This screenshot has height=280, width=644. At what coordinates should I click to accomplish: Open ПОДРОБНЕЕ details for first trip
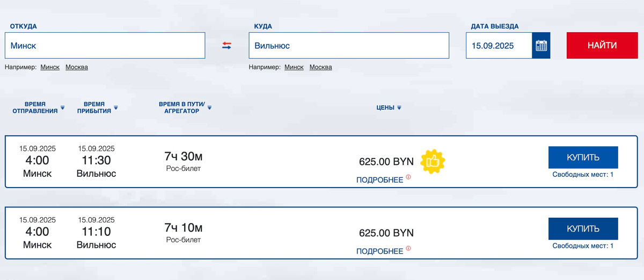pyautogui.click(x=379, y=180)
